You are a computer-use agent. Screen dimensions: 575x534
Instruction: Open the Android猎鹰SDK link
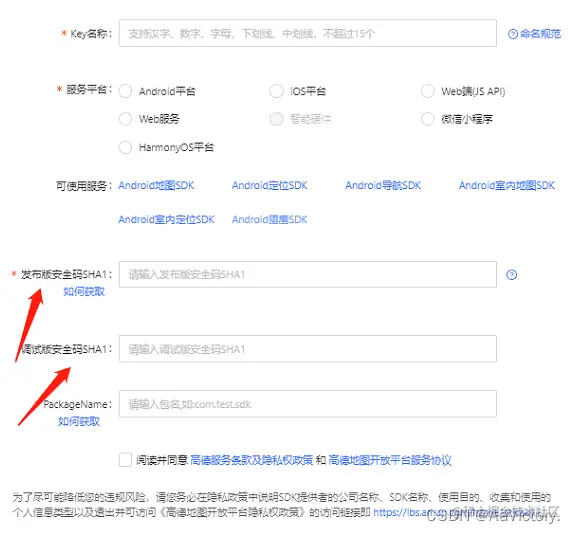coord(270,220)
